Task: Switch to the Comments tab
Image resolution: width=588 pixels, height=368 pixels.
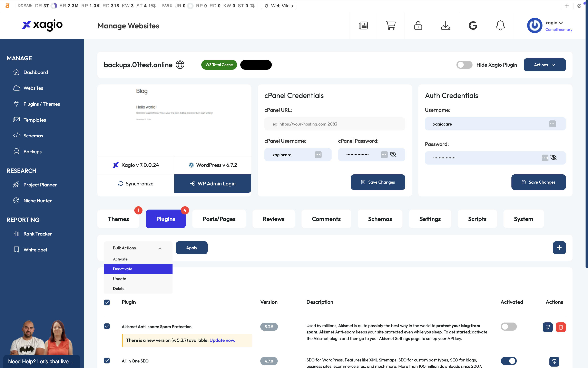Action: pos(326,219)
